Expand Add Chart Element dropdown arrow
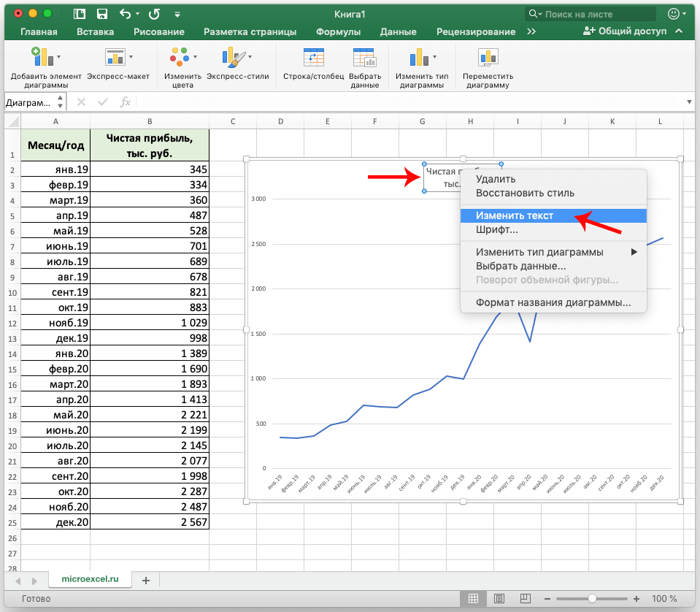The width and height of the screenshot is (700, 612). (58, 57)
